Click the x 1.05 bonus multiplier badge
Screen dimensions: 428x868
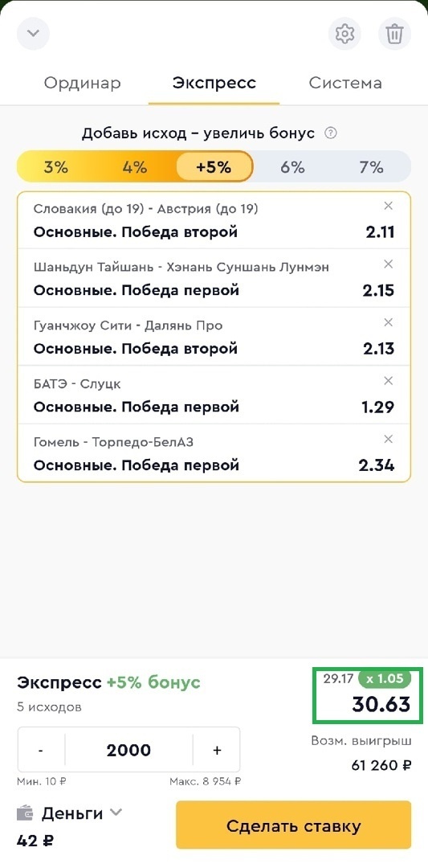coord(385,678)
